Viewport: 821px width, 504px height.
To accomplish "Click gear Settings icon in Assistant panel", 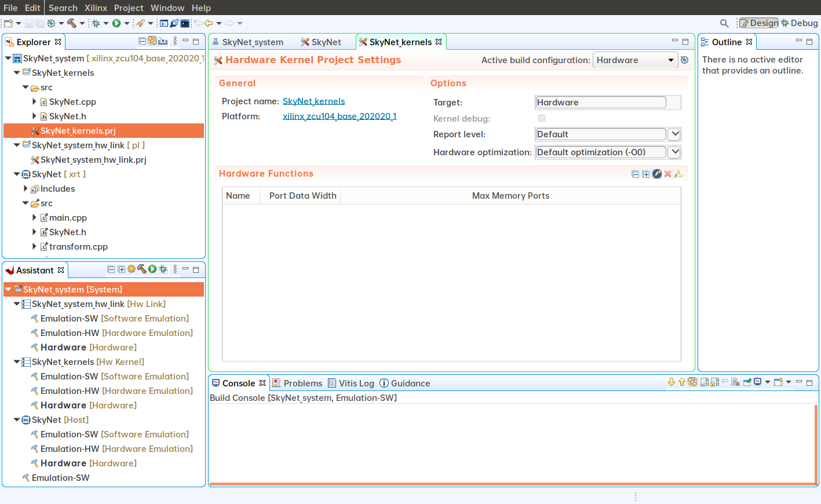I will click(x=132, y=269).
